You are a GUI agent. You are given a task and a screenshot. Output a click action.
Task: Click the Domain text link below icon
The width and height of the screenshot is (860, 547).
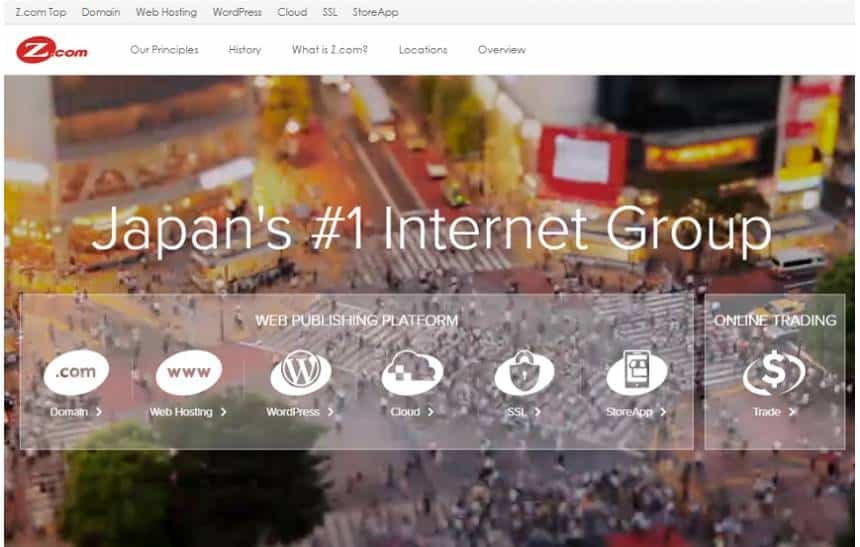coord(69,411)
